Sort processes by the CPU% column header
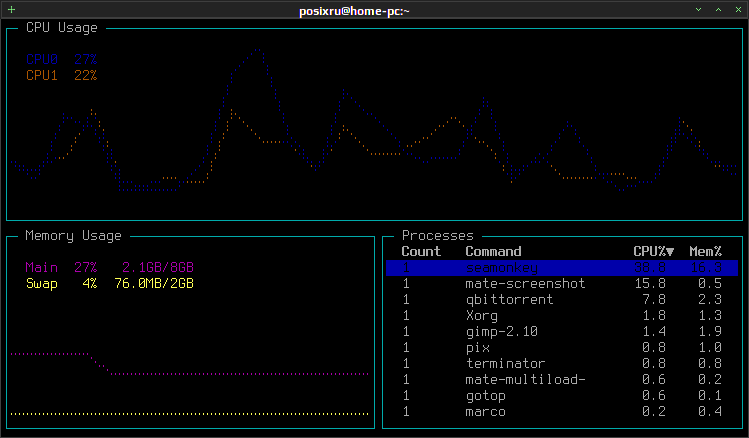749x438 pixels. coord(653,251)
